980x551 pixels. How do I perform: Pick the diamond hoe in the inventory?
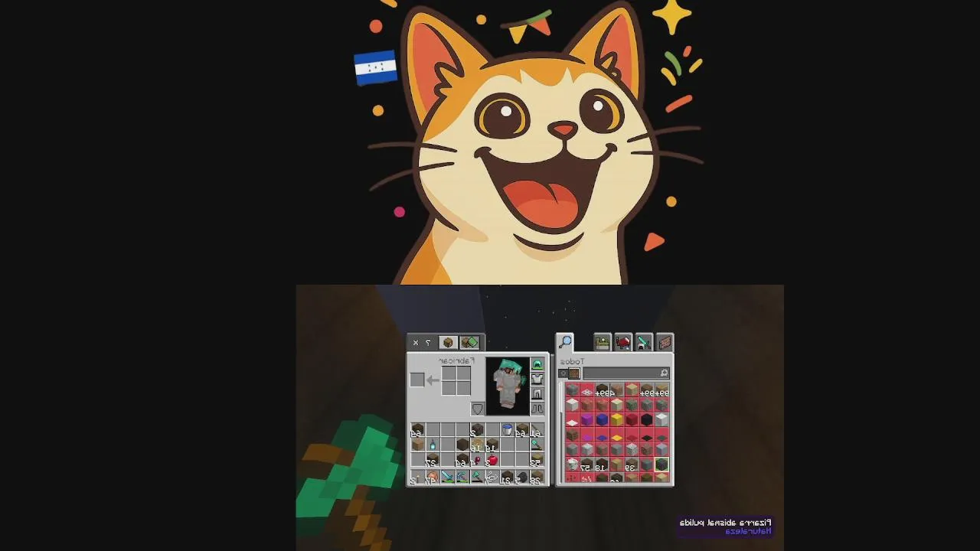[537, 445]
